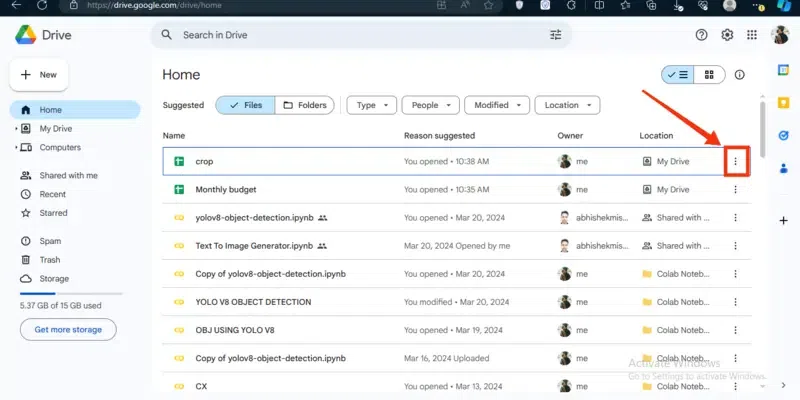Screen dimensions: 800x400
Task: Go to Home in the sidebar
Action: [x=74, y=110]
